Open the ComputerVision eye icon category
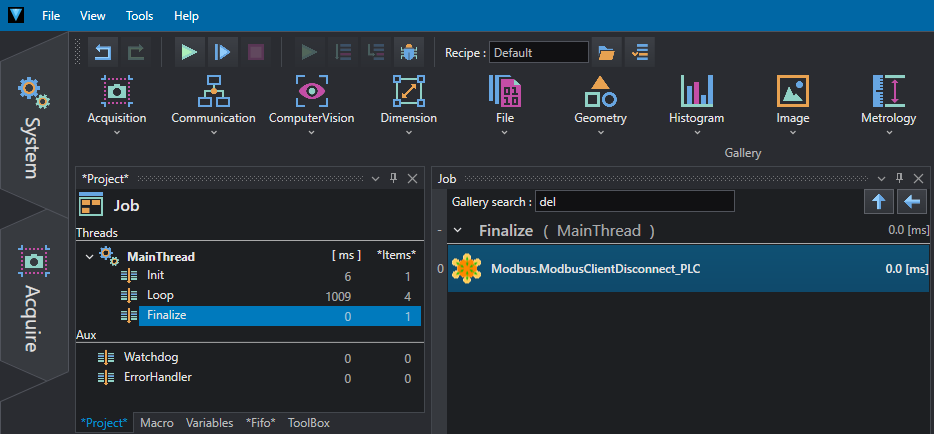The image size is (934, 434). tap(311, 92)
